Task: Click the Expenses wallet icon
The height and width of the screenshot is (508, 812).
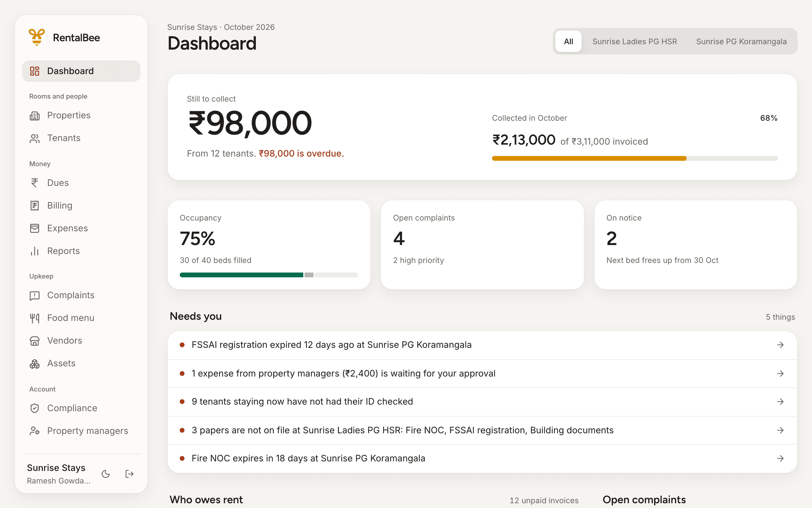Action: pos(35,229)
